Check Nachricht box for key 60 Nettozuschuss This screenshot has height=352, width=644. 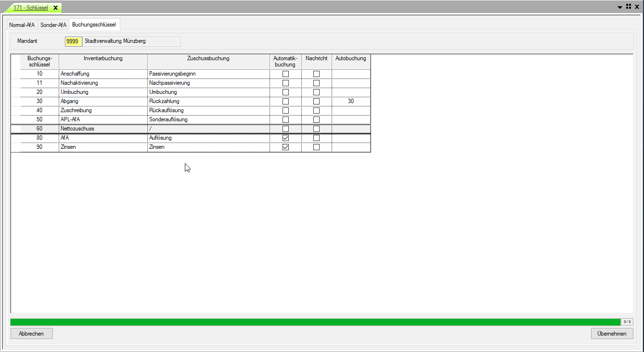click(316, 129)
